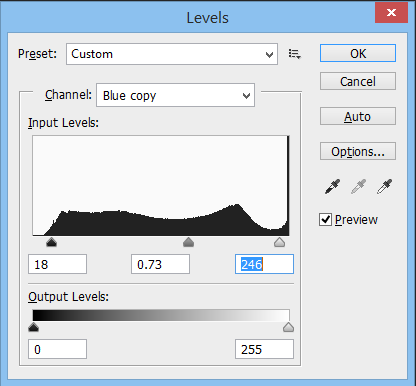Viewport: 416px width, 386px height.
Task: Close the Levels dialog
Action: tap(391, 13)
